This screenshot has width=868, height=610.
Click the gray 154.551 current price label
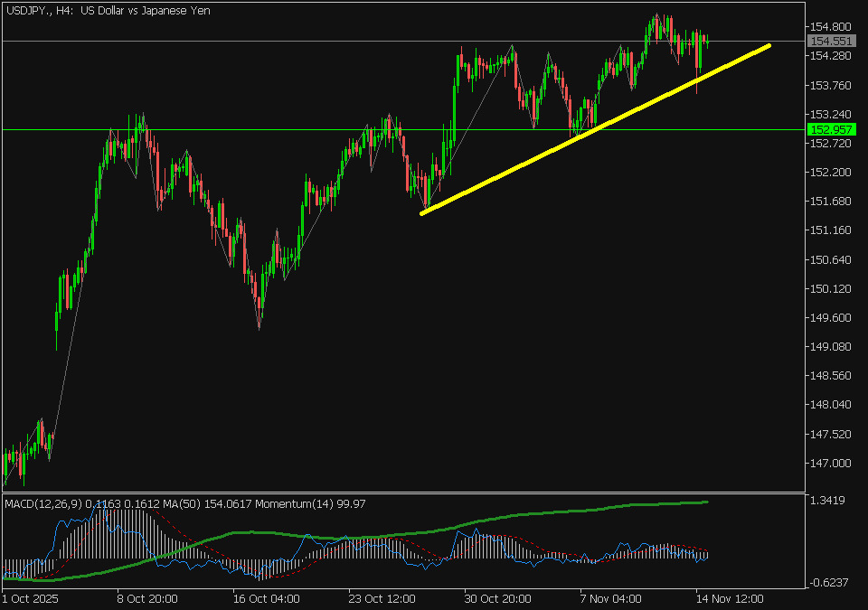point(828,42)
